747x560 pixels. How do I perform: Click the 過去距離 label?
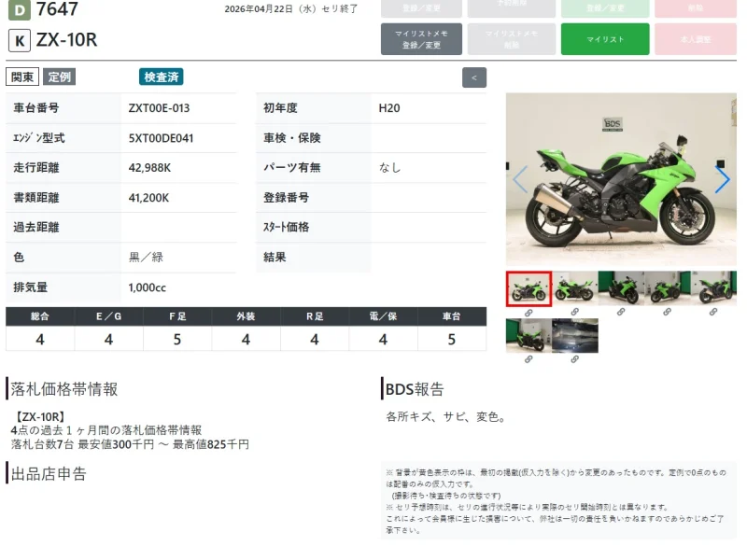point(36,227)
